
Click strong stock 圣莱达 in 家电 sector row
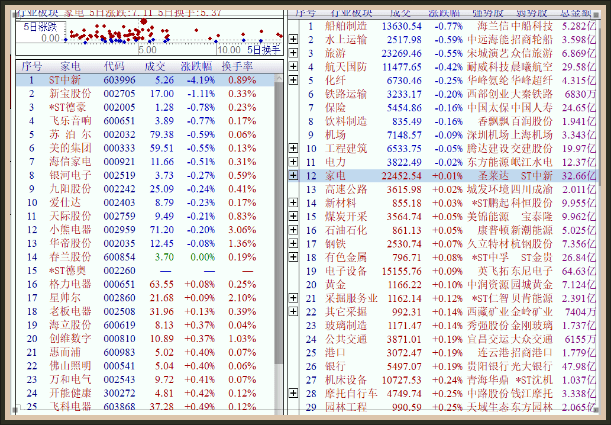coord(493,176)
